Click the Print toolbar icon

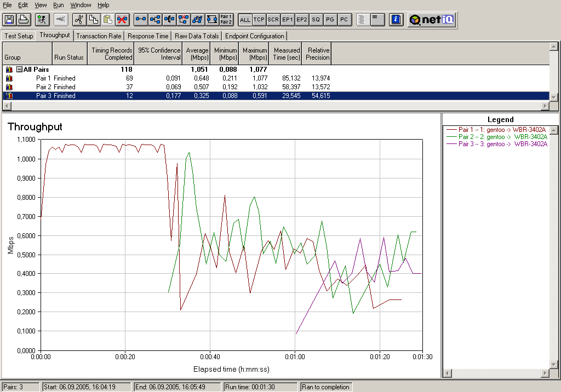[x=24, y=19]
